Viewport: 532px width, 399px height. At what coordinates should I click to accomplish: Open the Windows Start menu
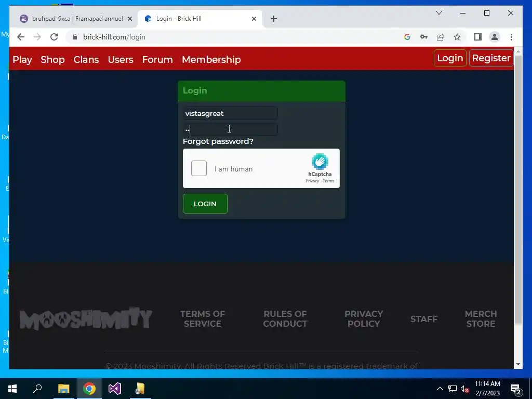(12, 389)
